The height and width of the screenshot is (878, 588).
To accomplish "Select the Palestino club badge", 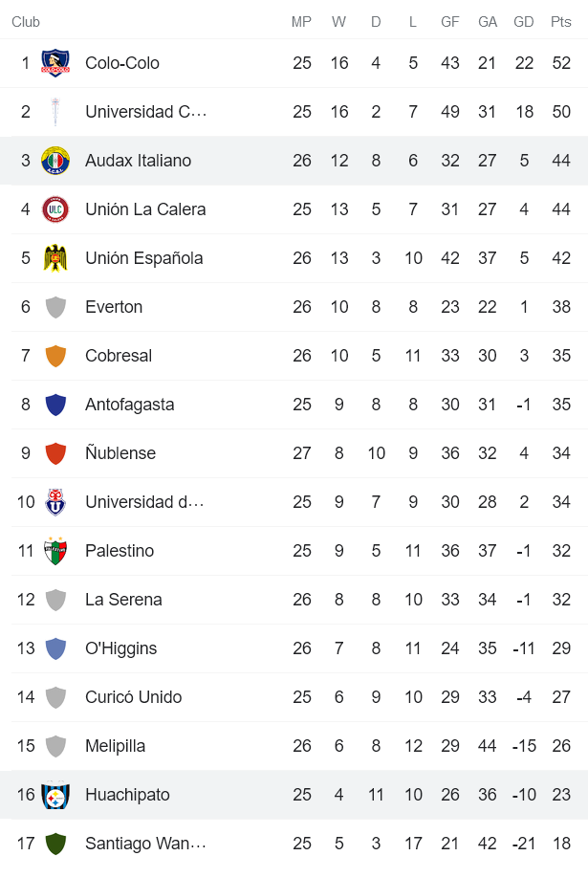I will 54,550.
